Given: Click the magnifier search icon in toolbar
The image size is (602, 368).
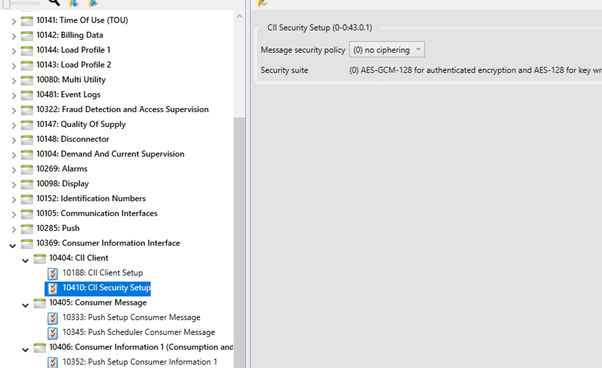Looking at the screenshot, I should click(54, 2).
